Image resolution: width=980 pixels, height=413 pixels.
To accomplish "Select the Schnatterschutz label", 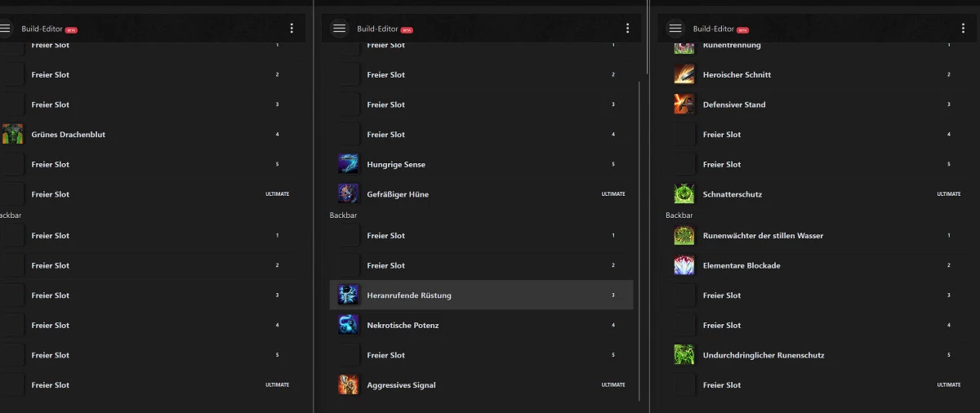I will (x=733, y=194).
